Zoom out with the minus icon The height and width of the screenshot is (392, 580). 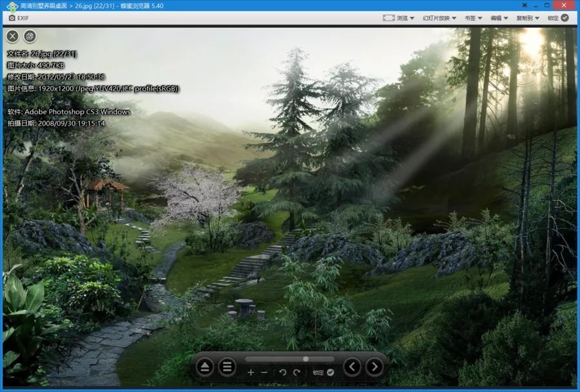264,373
